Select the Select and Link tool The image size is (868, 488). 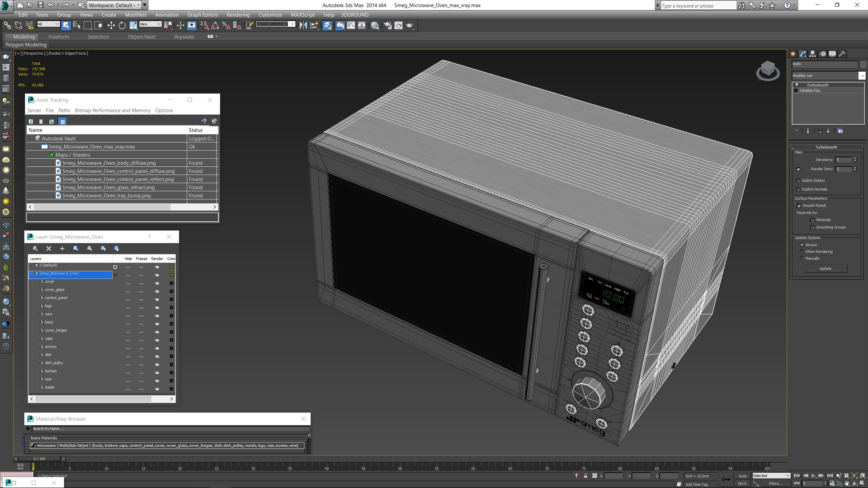tap(7, 25)
